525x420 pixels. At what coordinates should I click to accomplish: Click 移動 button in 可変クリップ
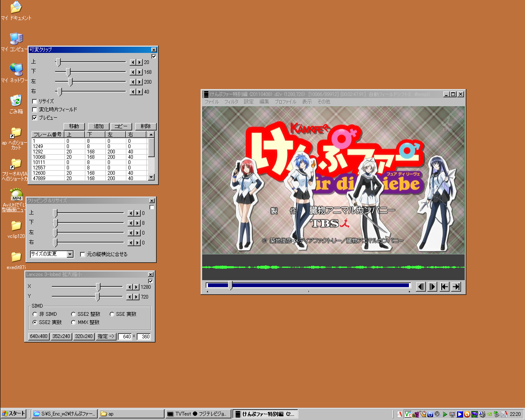point(74,126)
